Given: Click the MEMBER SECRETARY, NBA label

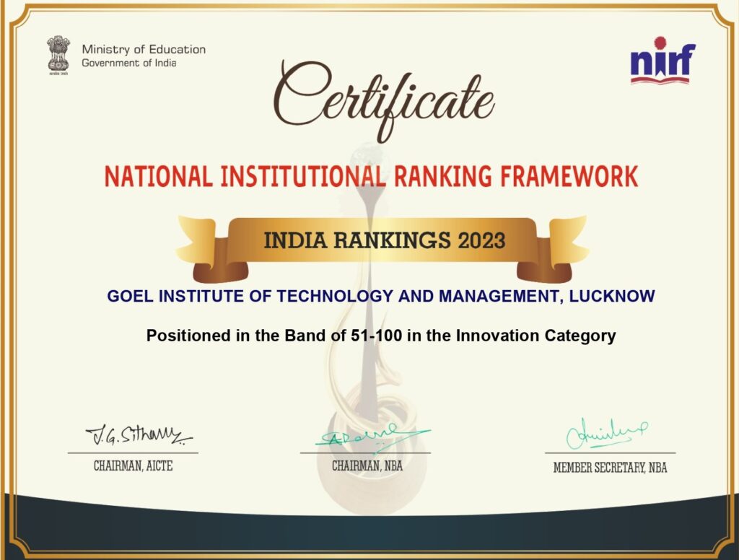Looking at the screenshot, I should [610, 468].
